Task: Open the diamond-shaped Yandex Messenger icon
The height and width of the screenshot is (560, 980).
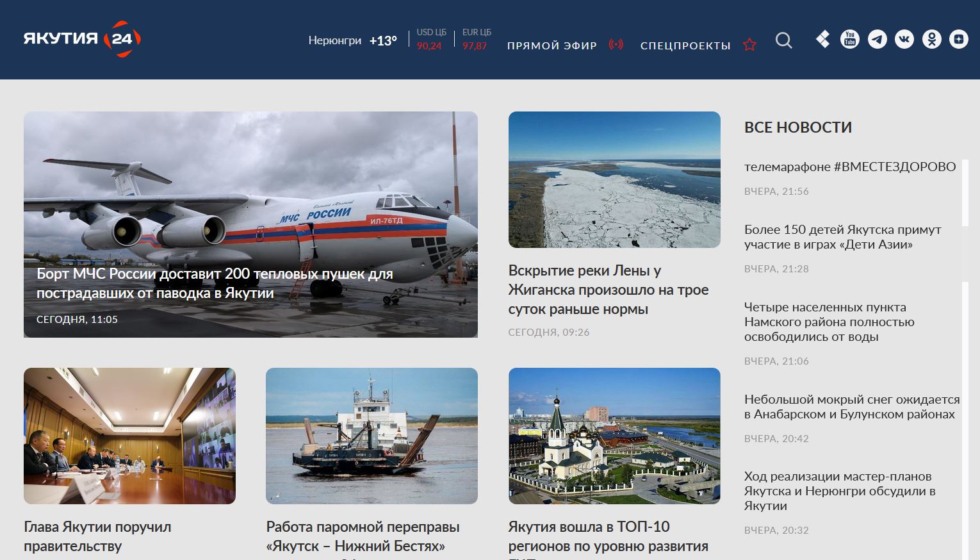Action: [x=823, y=39]
